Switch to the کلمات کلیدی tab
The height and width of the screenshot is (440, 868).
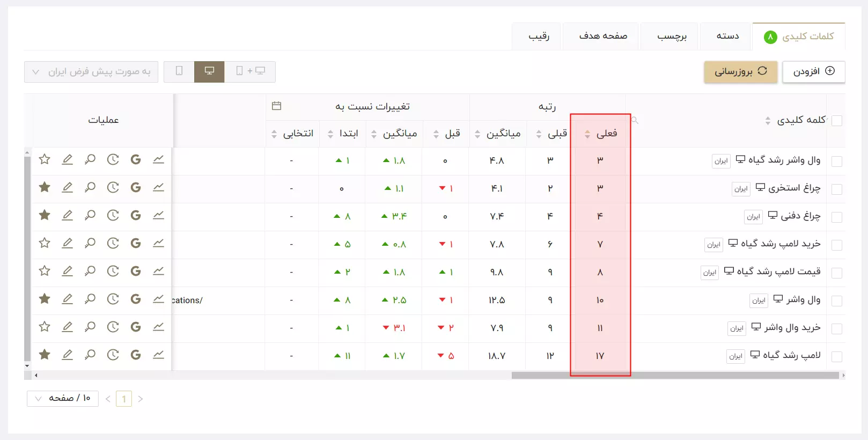799,36
